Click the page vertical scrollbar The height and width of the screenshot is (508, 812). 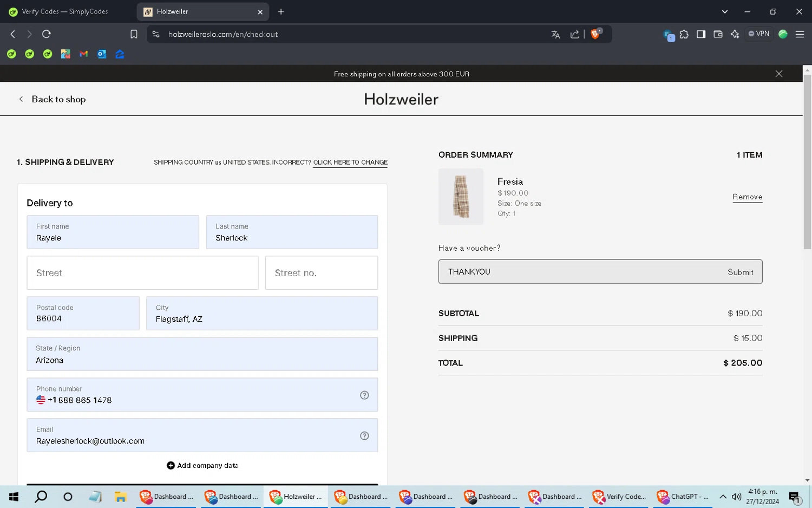click(x=807, y=162)
